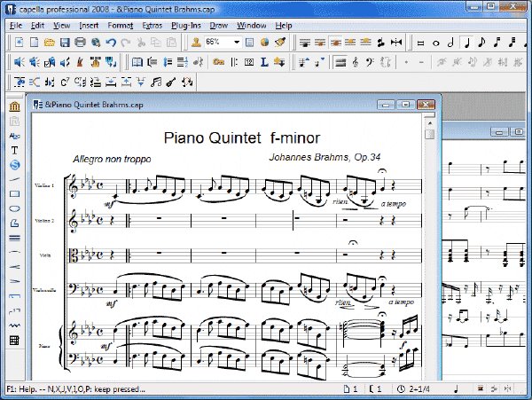Click the blank new document icon

click(34, 43)
